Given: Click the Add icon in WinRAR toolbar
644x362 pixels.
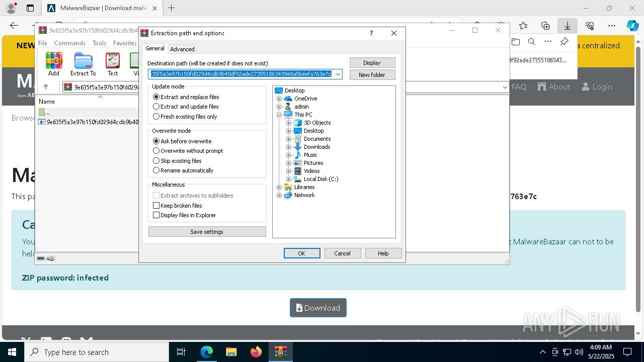Looking at the screenshot, I should click(54, 64).
